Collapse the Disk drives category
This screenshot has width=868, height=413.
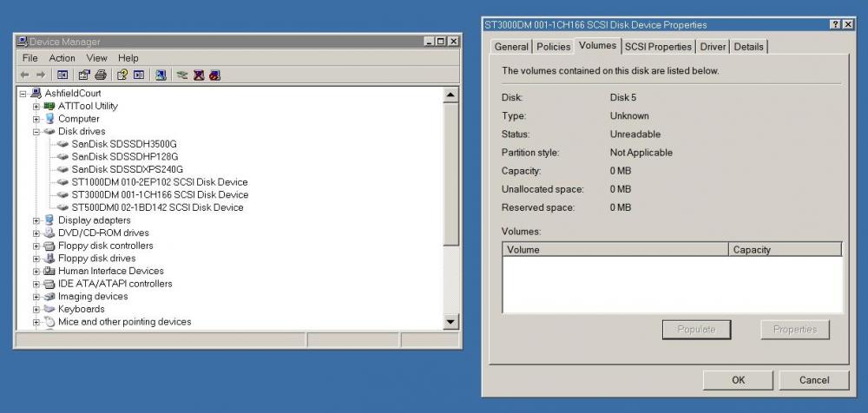pyautogui.click(x=36, y=132)
